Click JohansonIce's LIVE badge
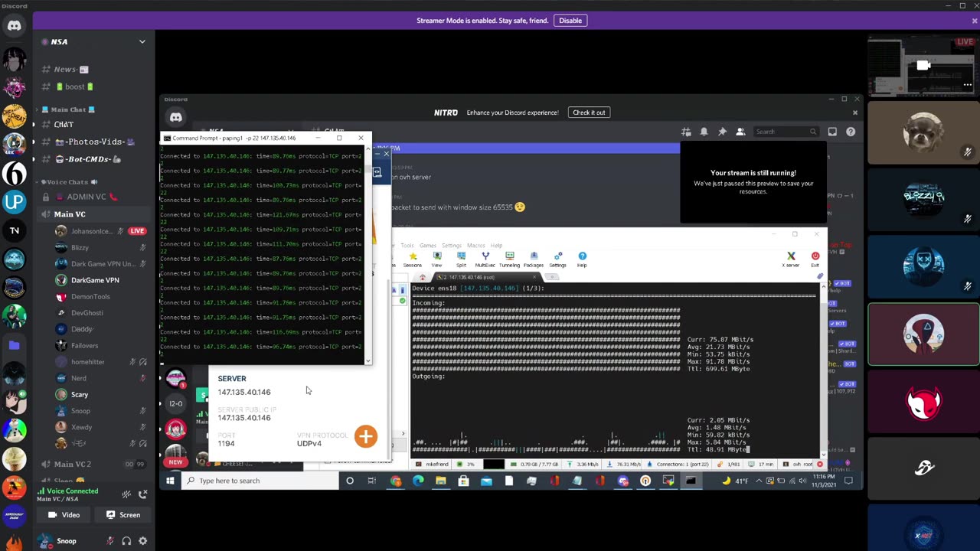 pos(137,231)
